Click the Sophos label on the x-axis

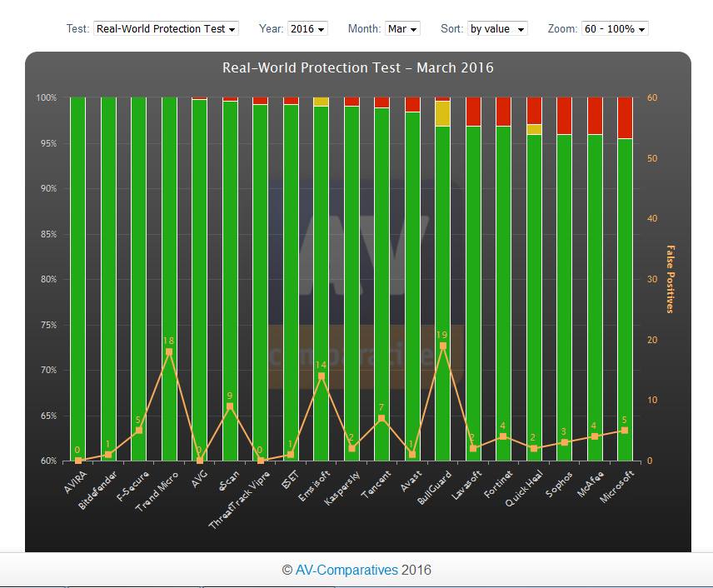(x=559, y=485)
